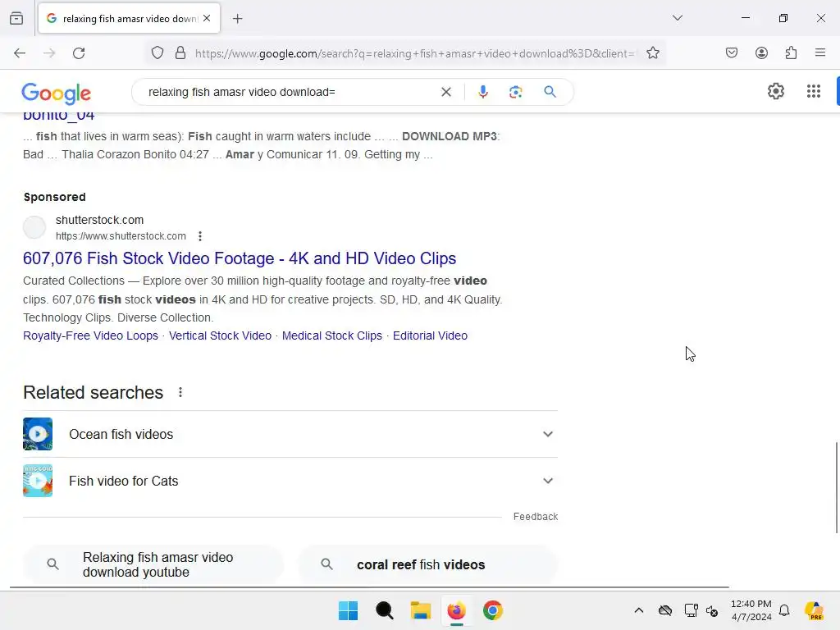Open Google apps grid
Viewport: 840px width, 630px height.
click(813, 92)
